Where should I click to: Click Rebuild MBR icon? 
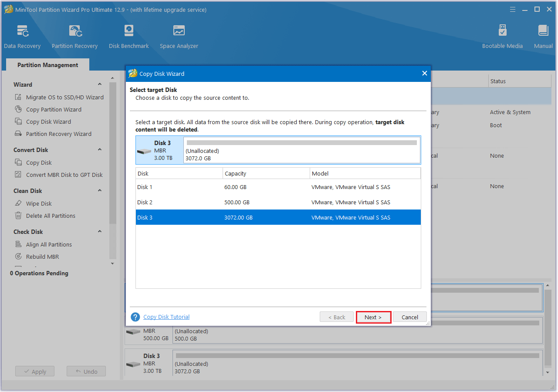(x=18, y=257)
